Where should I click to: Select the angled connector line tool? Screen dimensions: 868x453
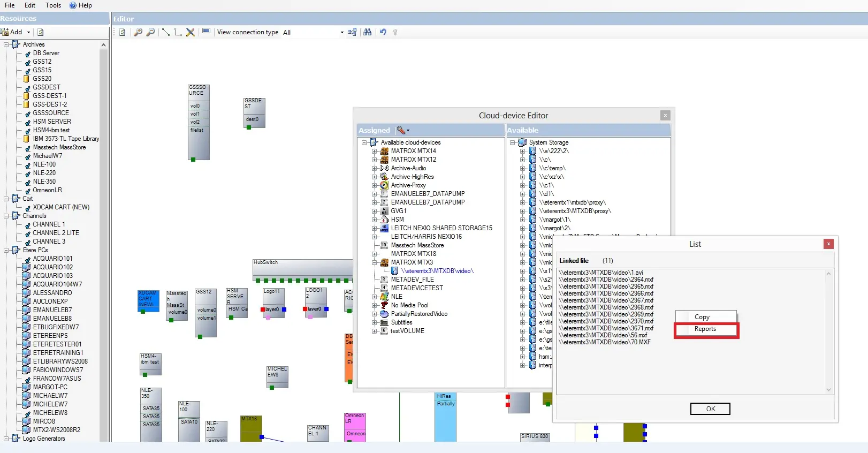(x=178, y=32)
